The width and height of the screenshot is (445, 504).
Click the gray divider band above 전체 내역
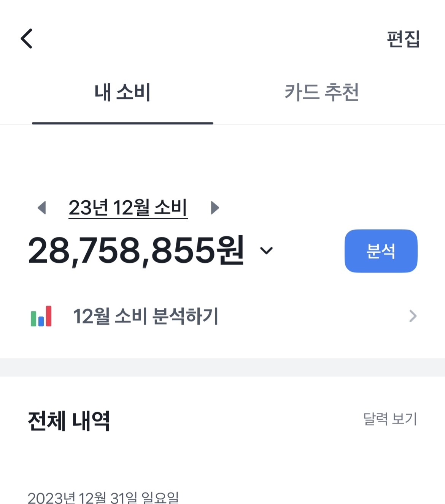click(222, 367)
